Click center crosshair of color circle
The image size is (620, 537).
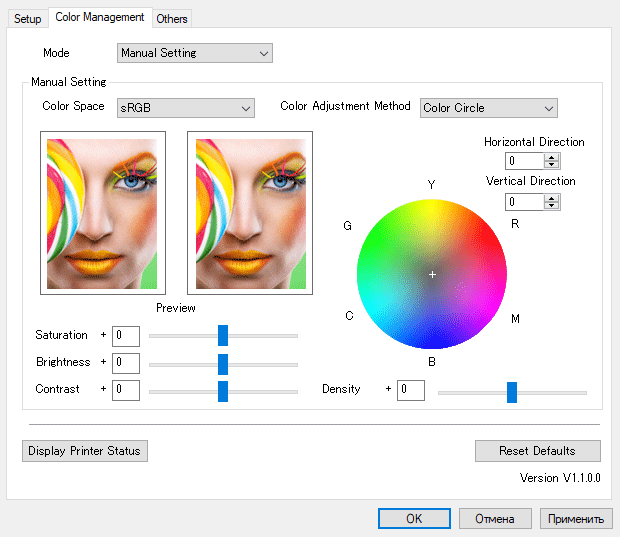[433, 274]
